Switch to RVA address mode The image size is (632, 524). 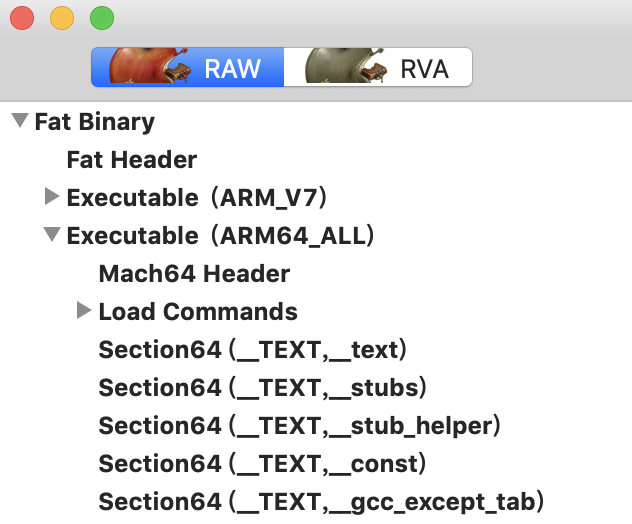(x=378, y=67)
